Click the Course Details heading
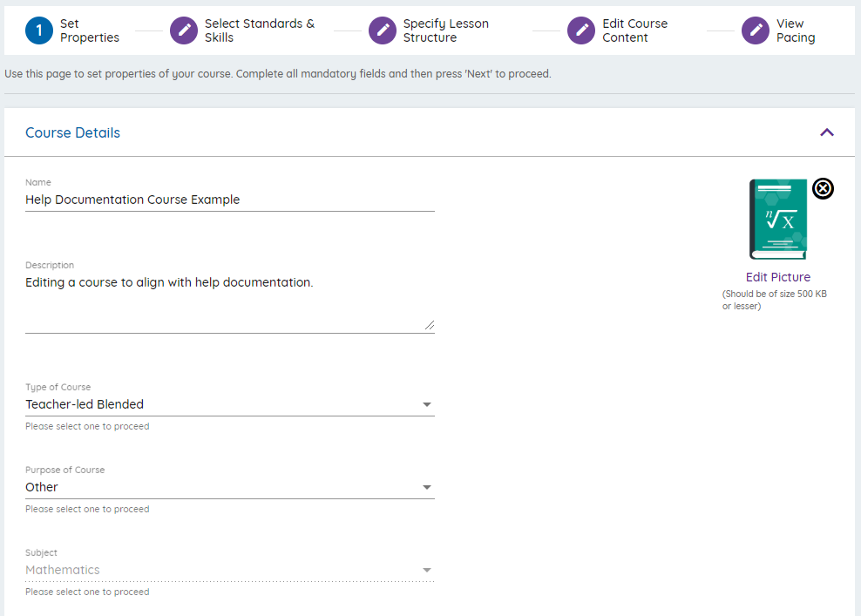861x616 pixels. point(72,132)
